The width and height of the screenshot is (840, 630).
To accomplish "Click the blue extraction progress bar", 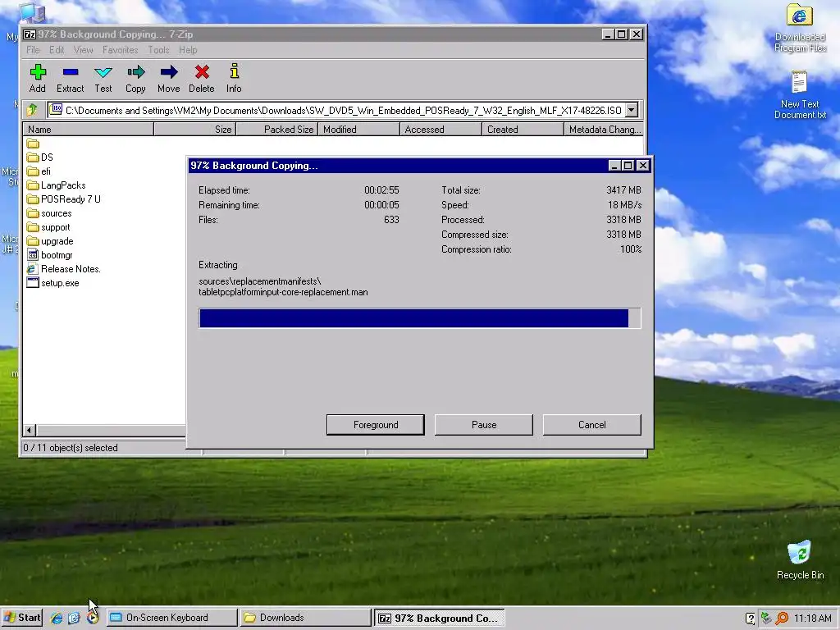I will (x=419, y=318).
